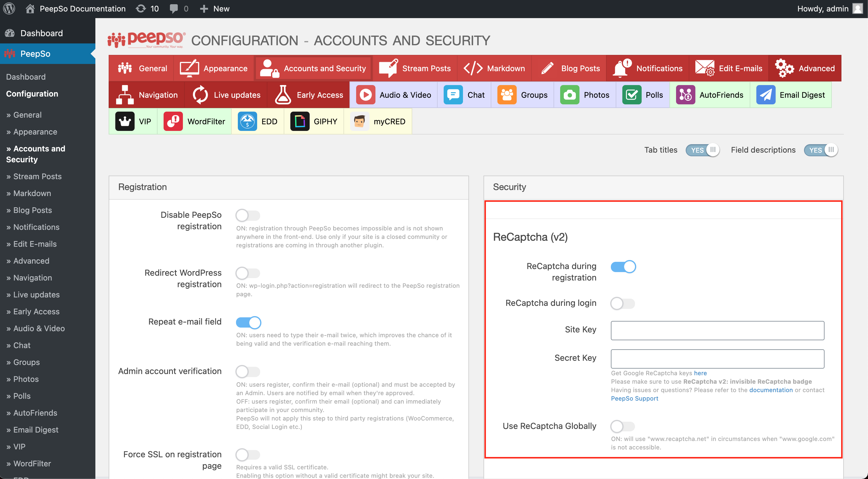Click the EDD blue icon

point(247,121)
